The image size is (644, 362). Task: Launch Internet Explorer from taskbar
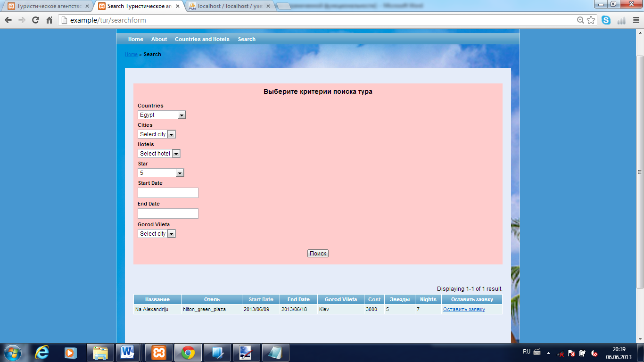(x=42, y=353)
